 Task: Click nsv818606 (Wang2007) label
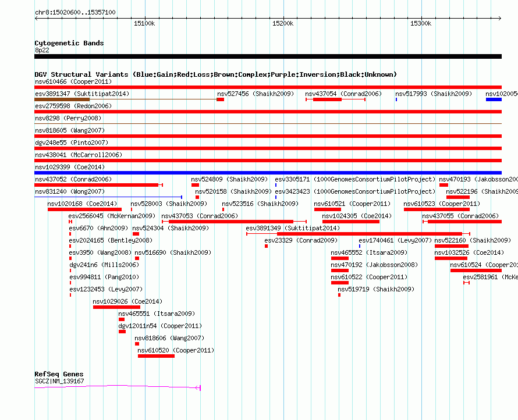[x=169, y=338]
